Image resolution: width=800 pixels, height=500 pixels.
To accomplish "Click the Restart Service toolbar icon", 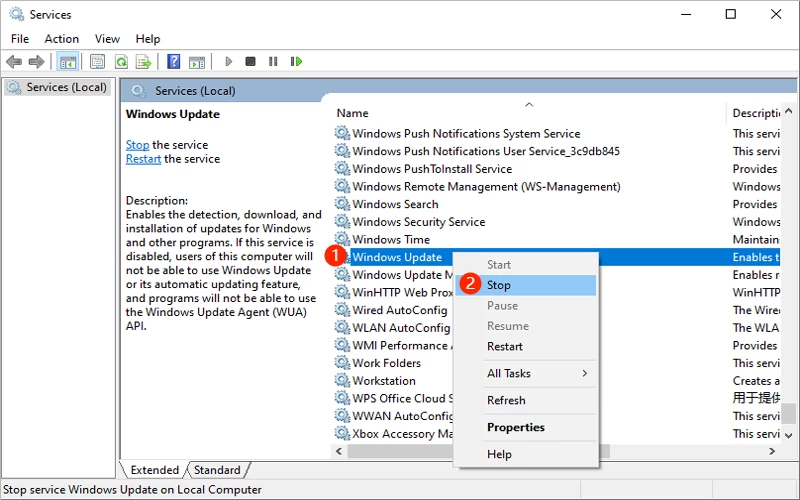I will click(x=296, y=62).
